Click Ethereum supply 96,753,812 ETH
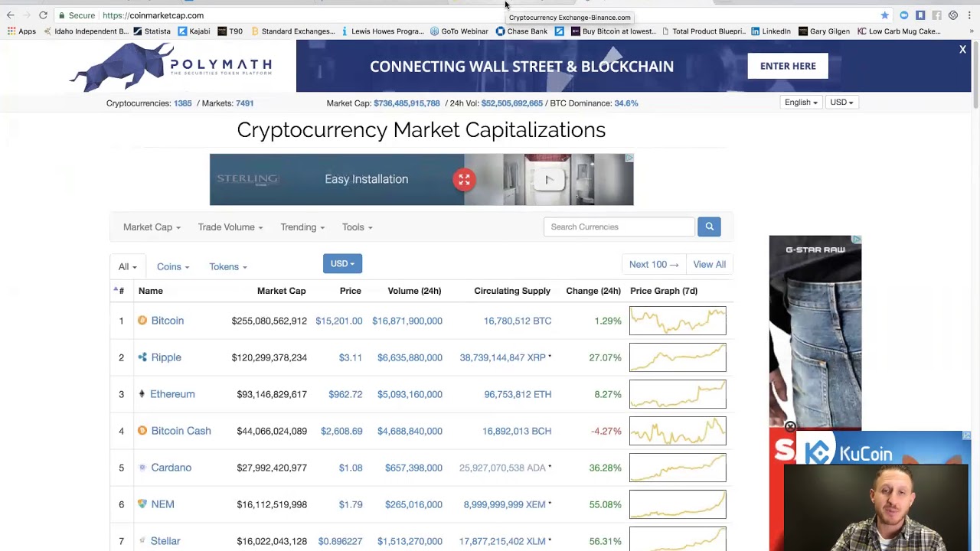The image size is (980, 551). coord(518,394)
